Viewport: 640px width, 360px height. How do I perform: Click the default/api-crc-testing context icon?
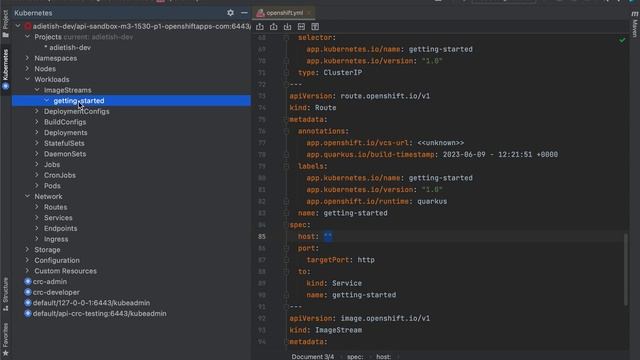28,313
